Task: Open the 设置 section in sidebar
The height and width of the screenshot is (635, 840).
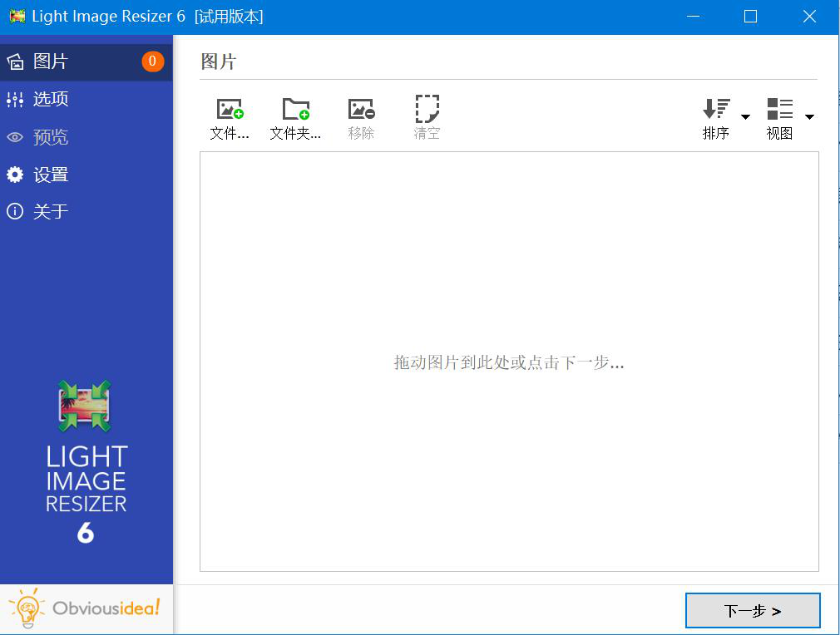Action: [86, 175]
